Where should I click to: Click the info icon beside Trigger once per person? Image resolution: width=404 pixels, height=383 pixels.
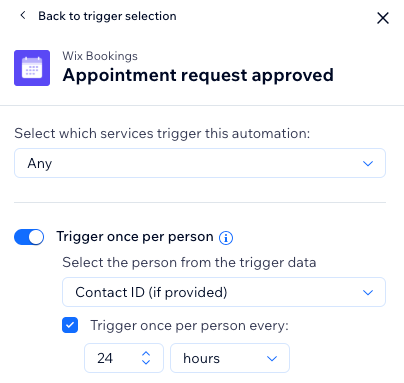point(226,238)
